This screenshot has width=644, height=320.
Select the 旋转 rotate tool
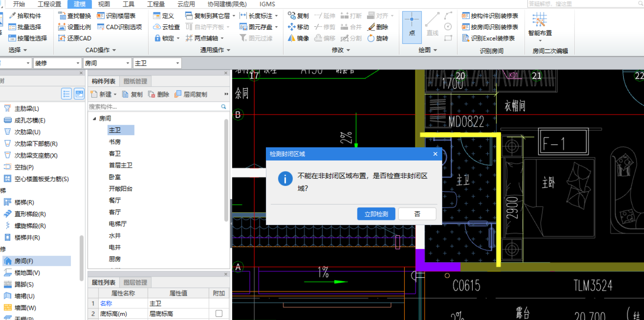coord(378,38)
